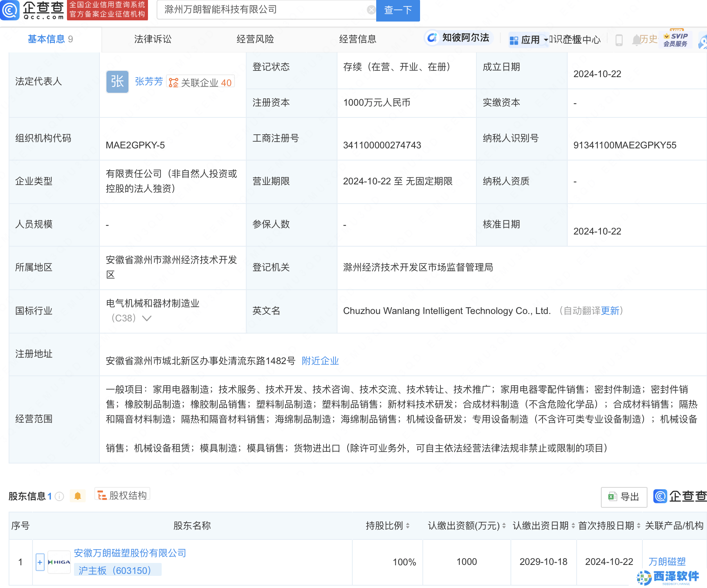Expand the industry classification C38 chevron
The image size is (707, 588).
coord(147,318)
